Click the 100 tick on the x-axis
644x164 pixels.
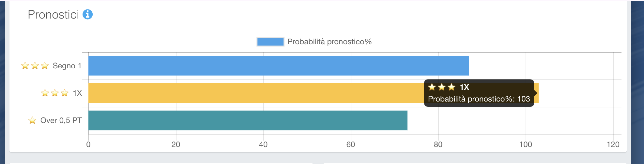(526, 144)
